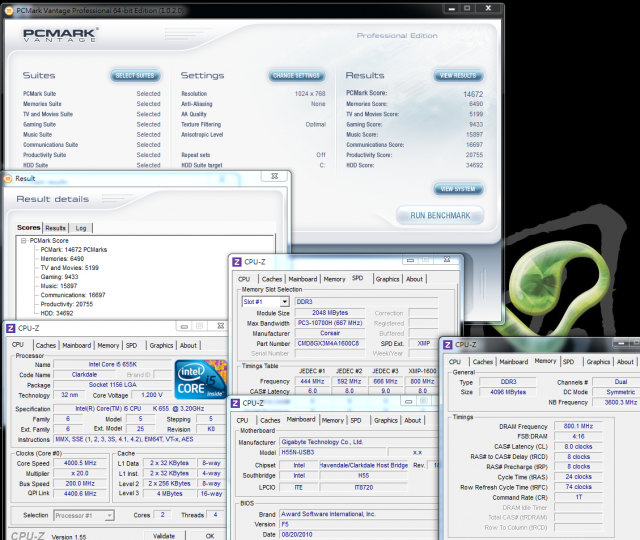This screenshot has width=640, height=540.
Task: Open CPU tab in CPU-Z Mainboard window
Action: 242,420
